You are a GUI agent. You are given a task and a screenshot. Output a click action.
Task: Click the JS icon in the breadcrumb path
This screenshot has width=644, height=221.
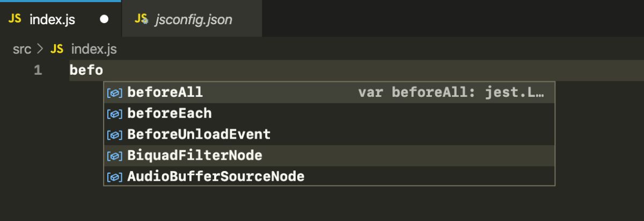pos(56,49)
